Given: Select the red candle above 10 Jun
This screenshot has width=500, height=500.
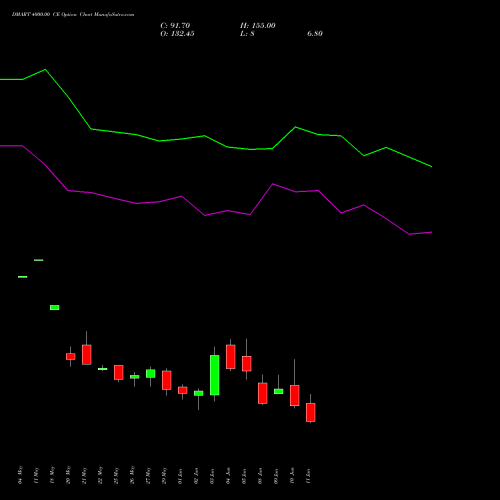Looking at the screenshot, I should [295, 395].
